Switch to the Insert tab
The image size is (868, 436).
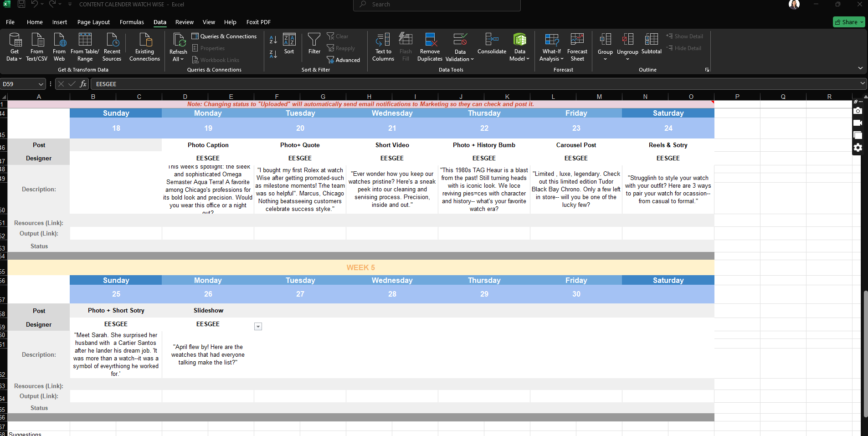tap(60, 22)
